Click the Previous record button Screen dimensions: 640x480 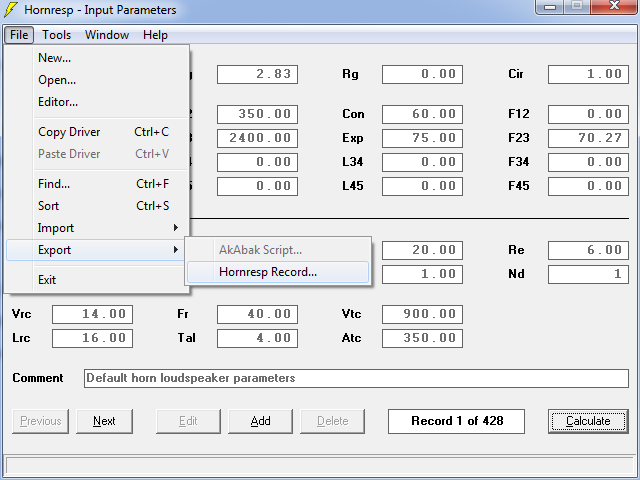40,421
